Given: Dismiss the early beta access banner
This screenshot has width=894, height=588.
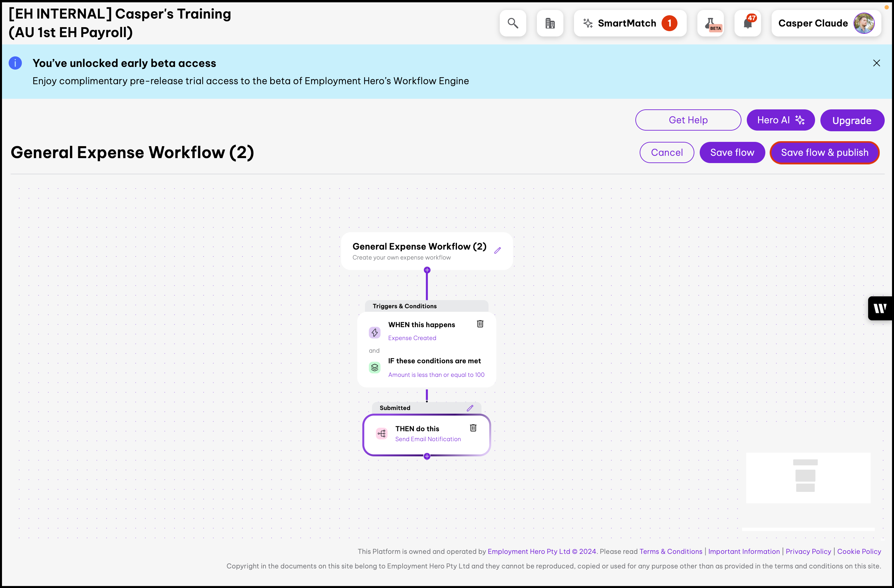Looking at the screenshot, I should coord(876,63).
